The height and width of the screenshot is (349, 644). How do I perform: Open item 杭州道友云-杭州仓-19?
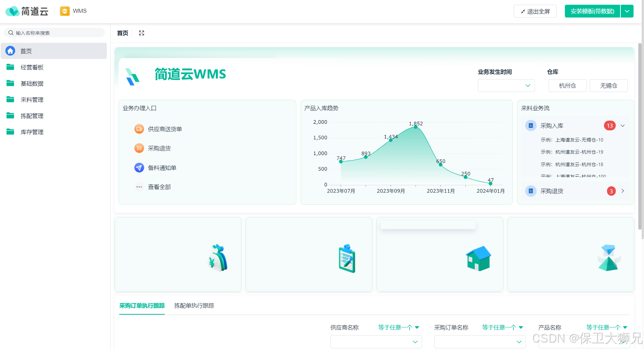click(x=572, y=152)
